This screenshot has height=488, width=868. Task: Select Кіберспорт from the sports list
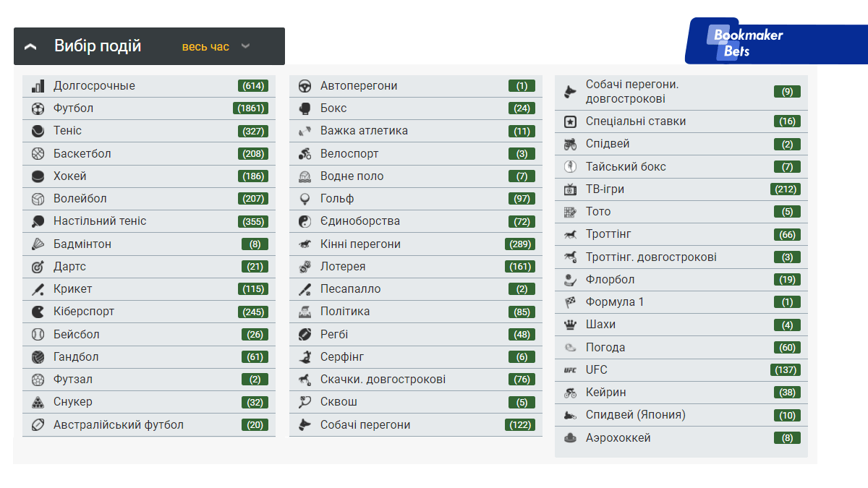click(83, 312)
